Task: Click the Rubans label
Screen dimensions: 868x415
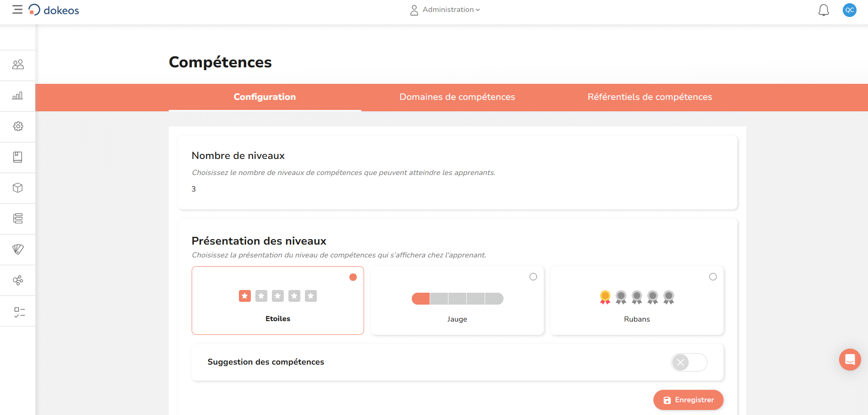Action: point(637,319)
